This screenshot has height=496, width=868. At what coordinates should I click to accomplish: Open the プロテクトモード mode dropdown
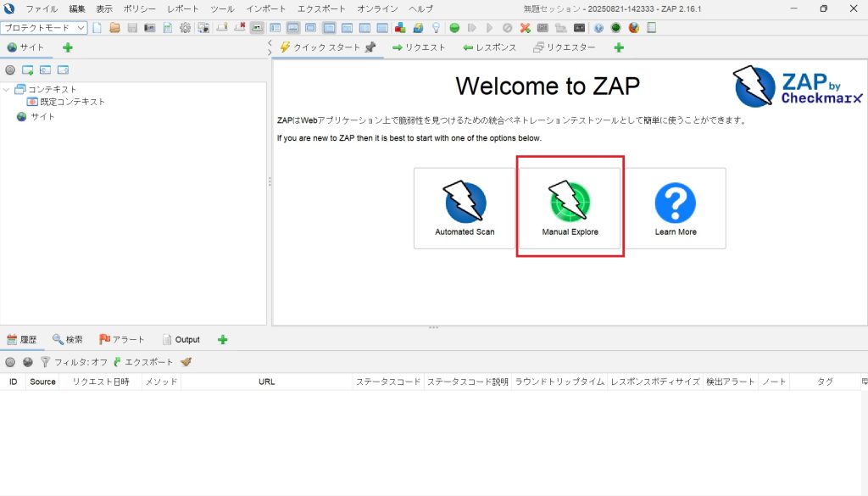pyautogui.click(x=44, y=28)
